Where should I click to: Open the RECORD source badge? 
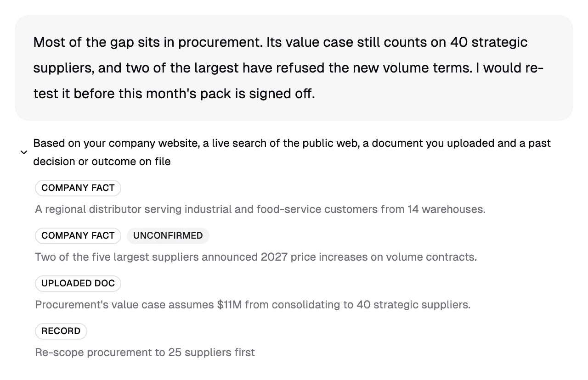point(61,331)
